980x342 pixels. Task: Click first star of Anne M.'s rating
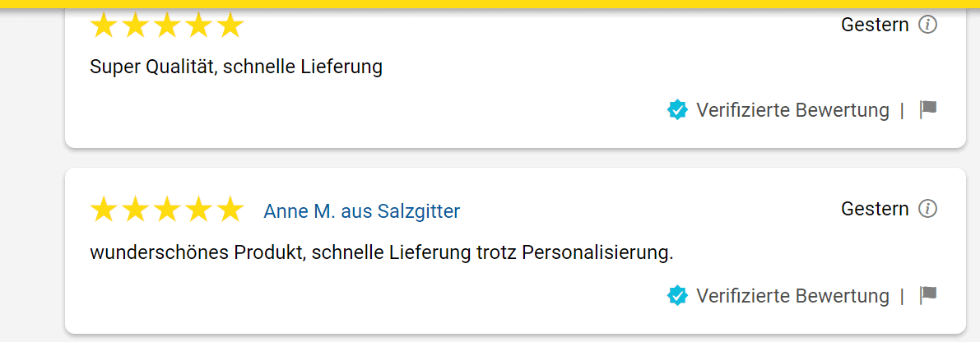pyautogui.click(x=104, y=209)
